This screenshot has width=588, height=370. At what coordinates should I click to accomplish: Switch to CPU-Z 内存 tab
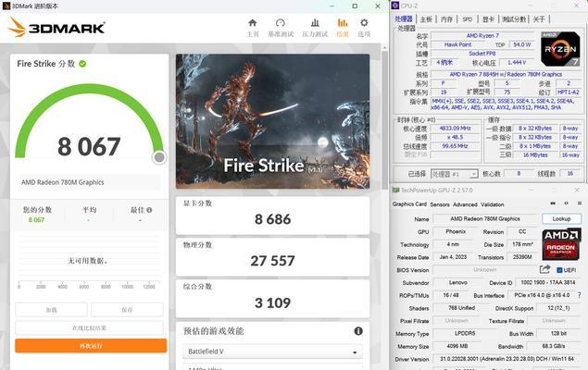coord(446,19)
